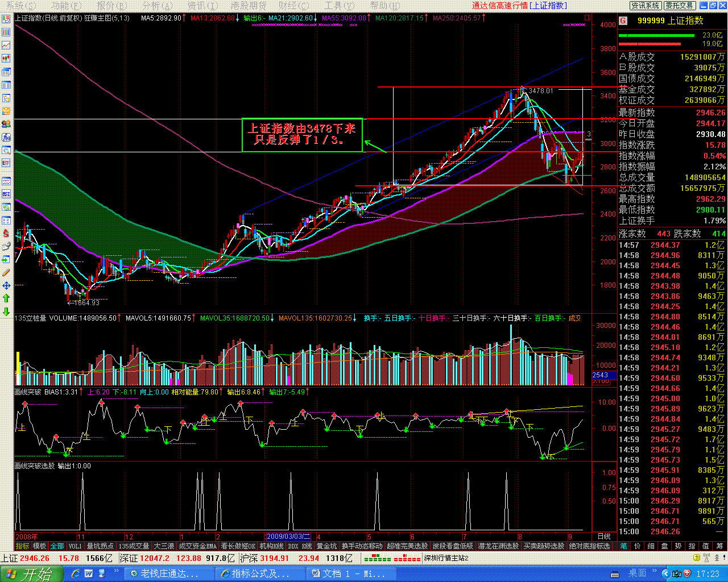Select the 指标 tab at bottom
The width and height of the screenshot is (728, 582).
coord(22,546)
